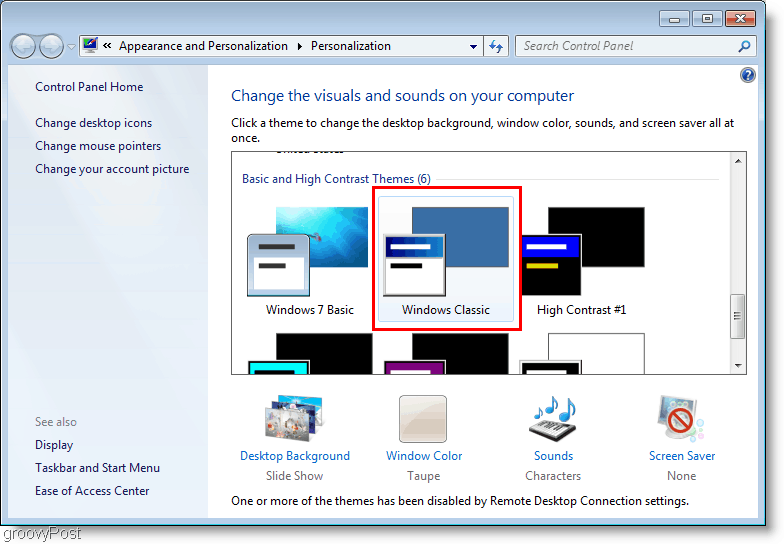Click the 'Slide Show' text under Desktop Background
Image resolution: width=784 pixels, height=544 pixels.
point(294,476)
